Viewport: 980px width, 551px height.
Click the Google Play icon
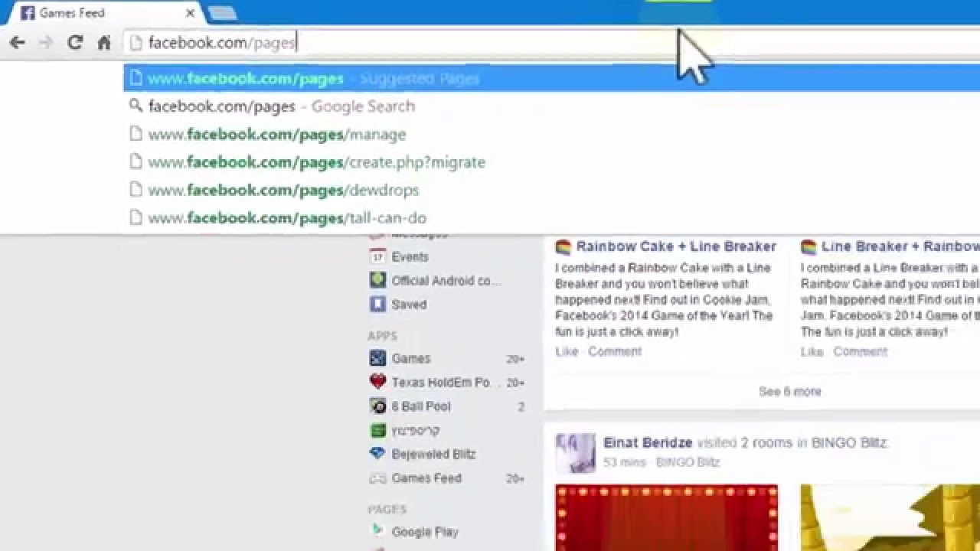tap(377, 531)
